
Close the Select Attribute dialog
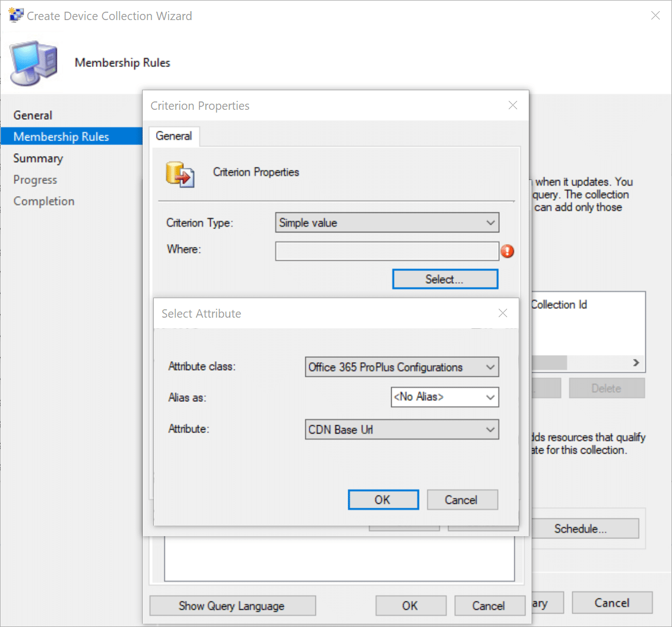pos(503,313)
